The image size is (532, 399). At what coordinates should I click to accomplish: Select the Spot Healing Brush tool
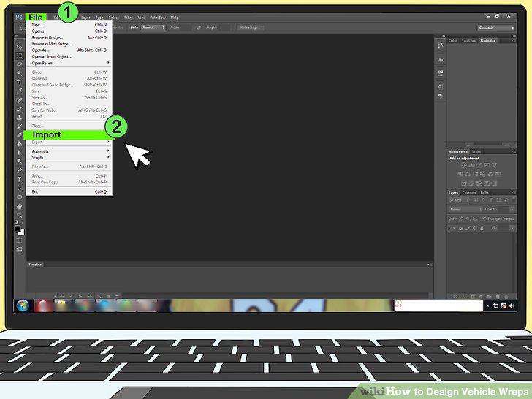(x=19, y=100)
